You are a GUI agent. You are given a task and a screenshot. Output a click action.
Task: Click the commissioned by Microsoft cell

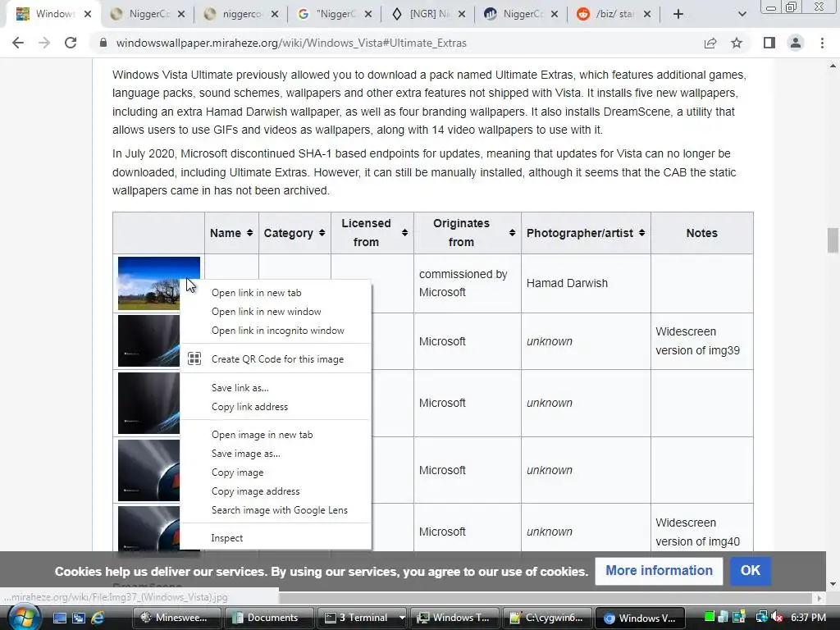click(x=467, y=283)
